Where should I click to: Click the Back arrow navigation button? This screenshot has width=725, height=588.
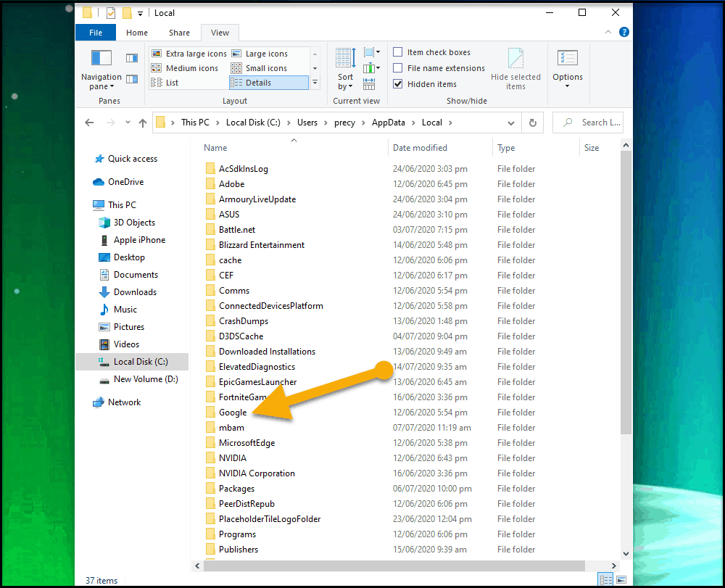89,123
